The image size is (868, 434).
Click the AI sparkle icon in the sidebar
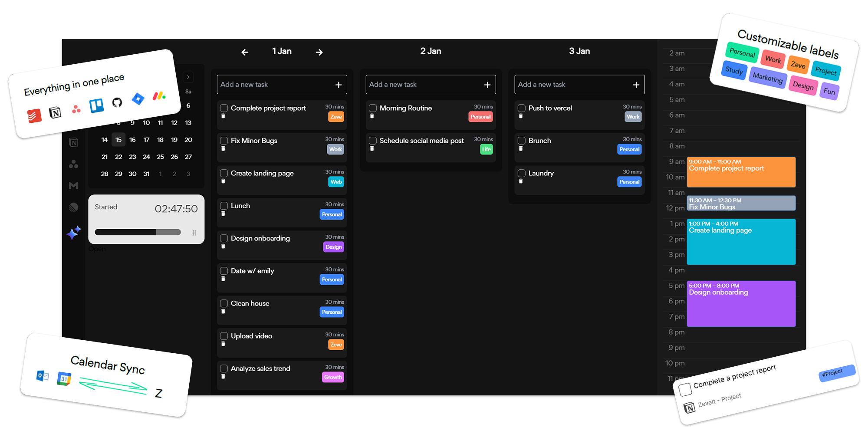pyautogui.click(x=74, y=233)
